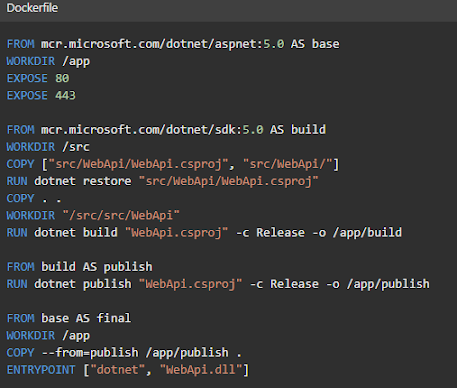Screen dimensions: 457x388
Task: Click the dotnet restore command line
Action: click(x=162, y=181)
